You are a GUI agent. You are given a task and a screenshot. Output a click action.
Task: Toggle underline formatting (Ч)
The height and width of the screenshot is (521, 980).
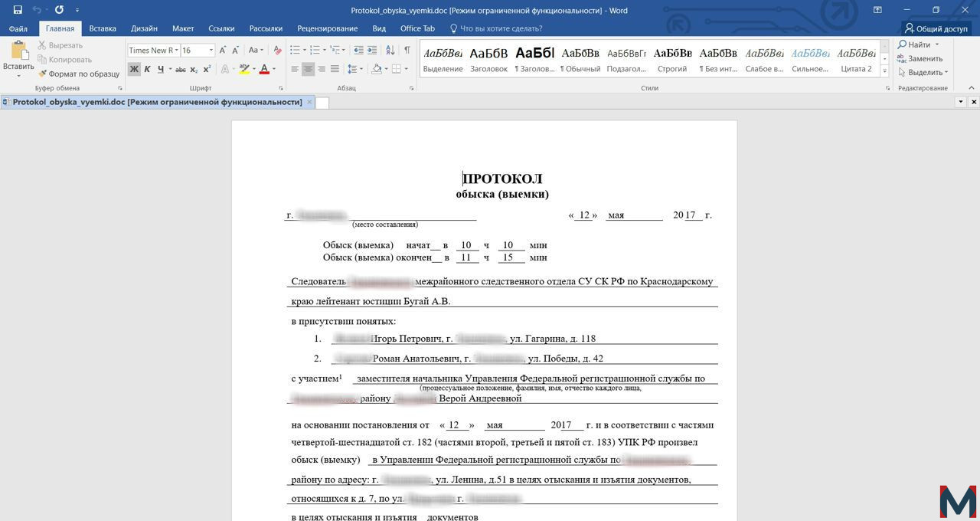point(160,69)
